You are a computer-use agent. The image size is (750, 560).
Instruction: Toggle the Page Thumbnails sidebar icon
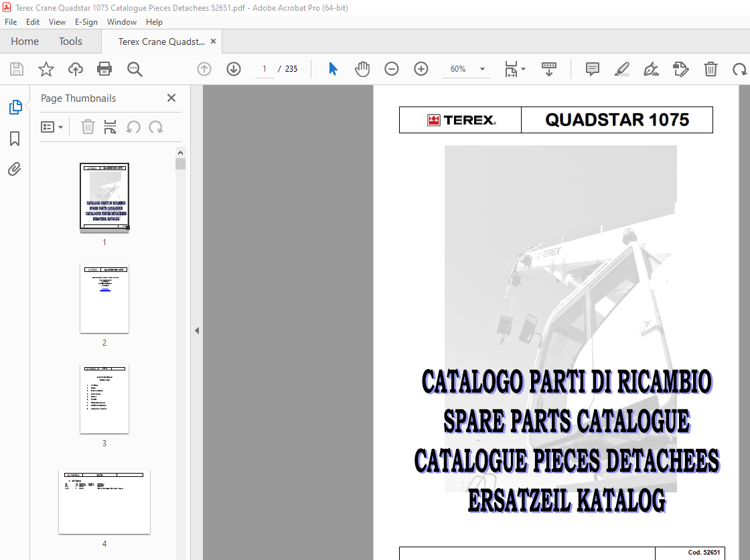15,107
